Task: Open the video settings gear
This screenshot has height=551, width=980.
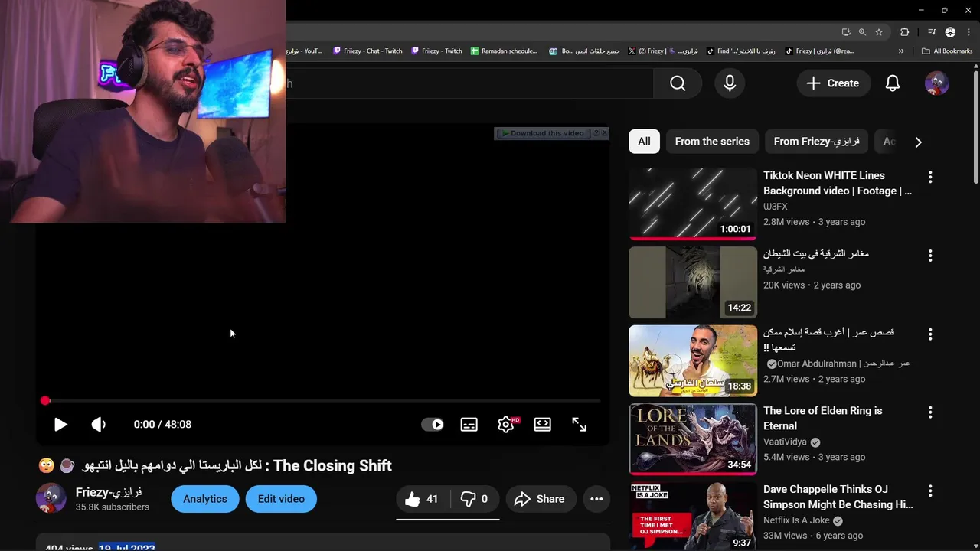Action: [x=506, y=425]
